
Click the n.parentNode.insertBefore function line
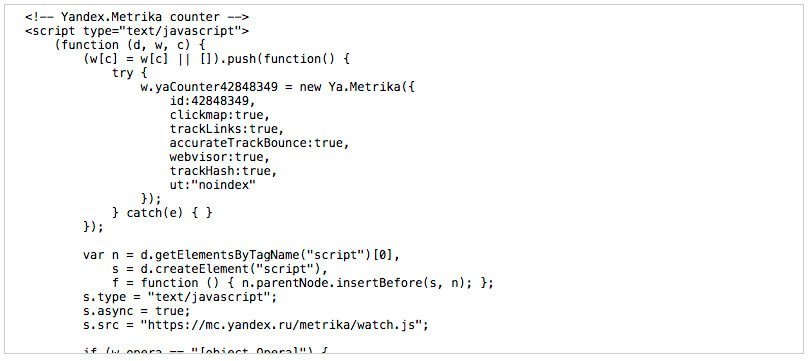pos(303,283)
